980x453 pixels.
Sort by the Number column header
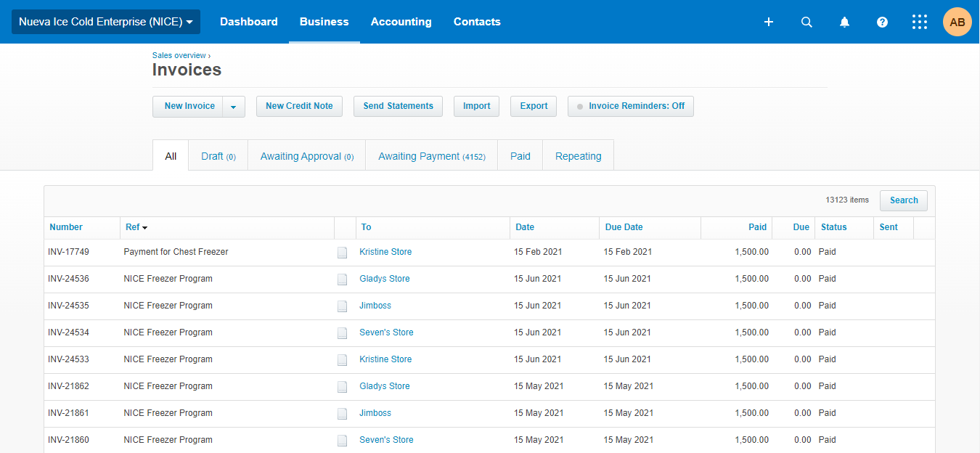click(66, 227)
